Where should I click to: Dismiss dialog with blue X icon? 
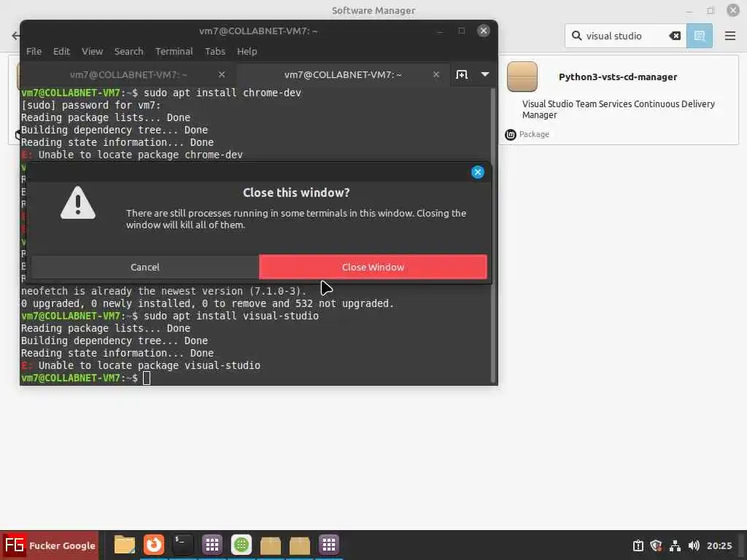point(477,172)
